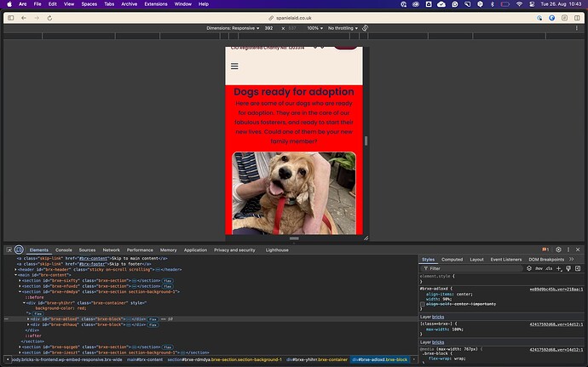This screenshot has width=588, height=367.
Task: Collapse the main brx-content node
Action: click(x=15, y=275)
